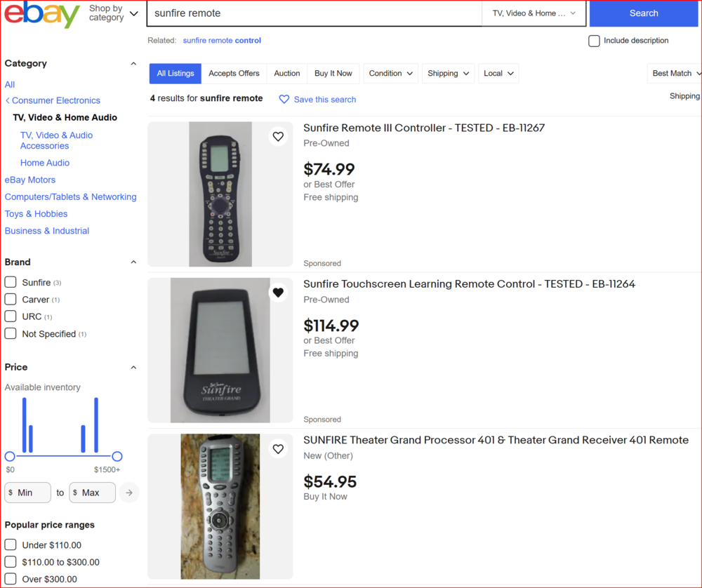Open the eBay Motors category link
702x588 pixels.
[x=30, y=180]
